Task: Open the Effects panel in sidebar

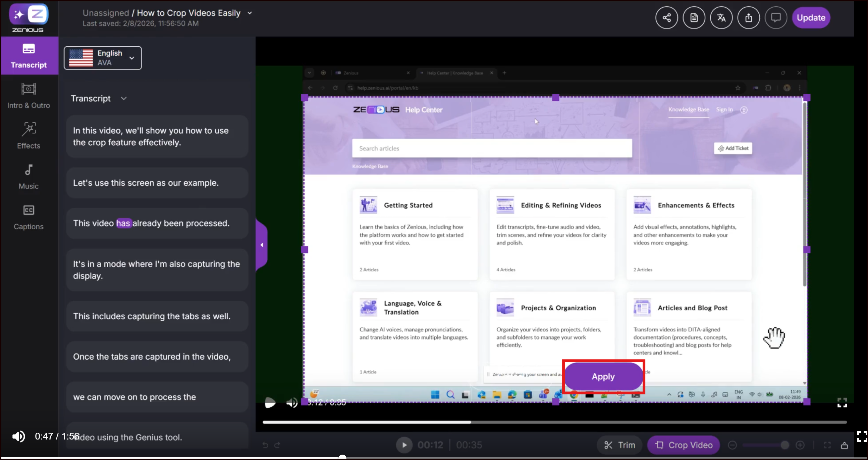Action: pos(29,135)
